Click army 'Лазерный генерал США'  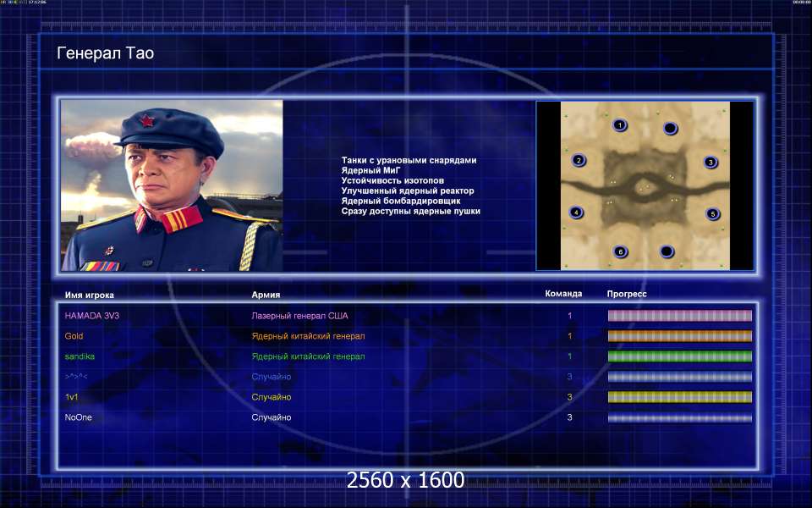click(x=299, y=316)
